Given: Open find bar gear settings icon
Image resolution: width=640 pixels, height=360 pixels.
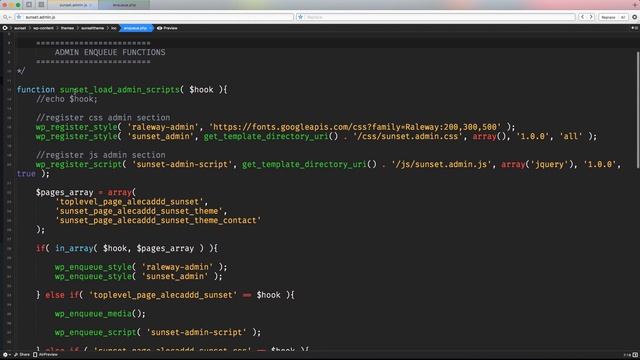Looking at the screenshot, I should (x=635, y=17).
